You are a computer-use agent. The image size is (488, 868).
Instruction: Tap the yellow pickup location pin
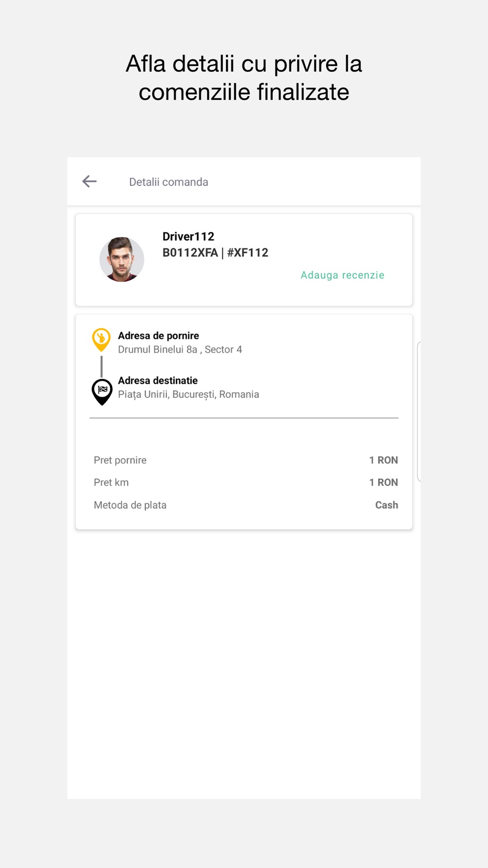[x=102, y=340]
